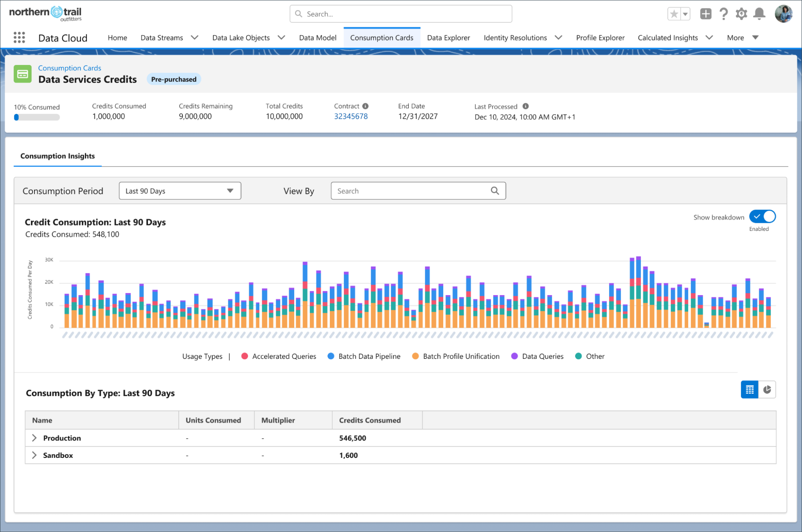Click the Data Lake Objects tab
Image resolution: width=802 pixels, height=532 pixels.
coord(241,38)
